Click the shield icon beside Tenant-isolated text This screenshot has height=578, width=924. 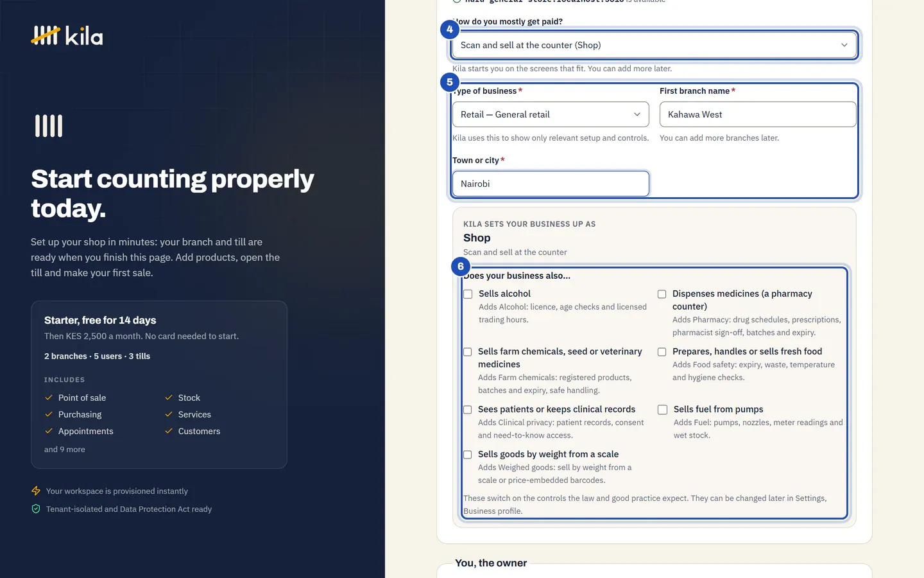click(x=36, y=509)
